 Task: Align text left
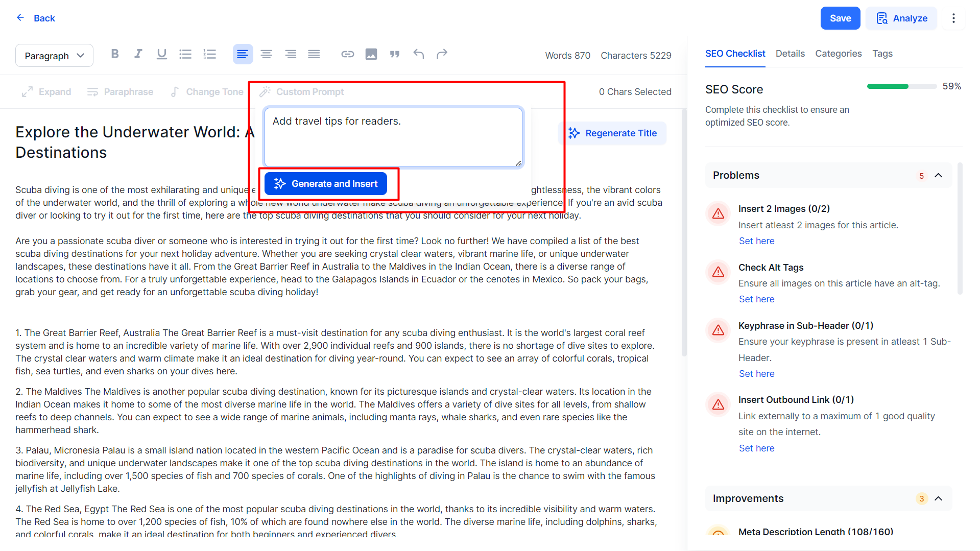(243, 54)
